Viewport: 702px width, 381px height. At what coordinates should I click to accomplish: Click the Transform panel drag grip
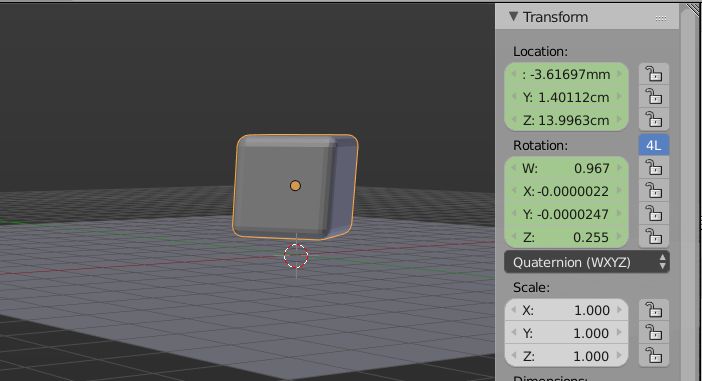pyautogui.click(x=661, y=18)
